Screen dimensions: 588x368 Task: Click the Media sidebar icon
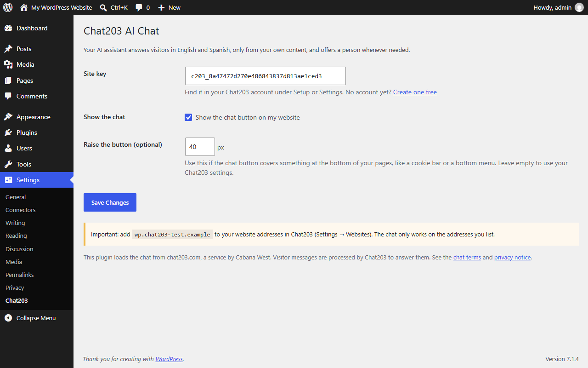click(8, 64)
